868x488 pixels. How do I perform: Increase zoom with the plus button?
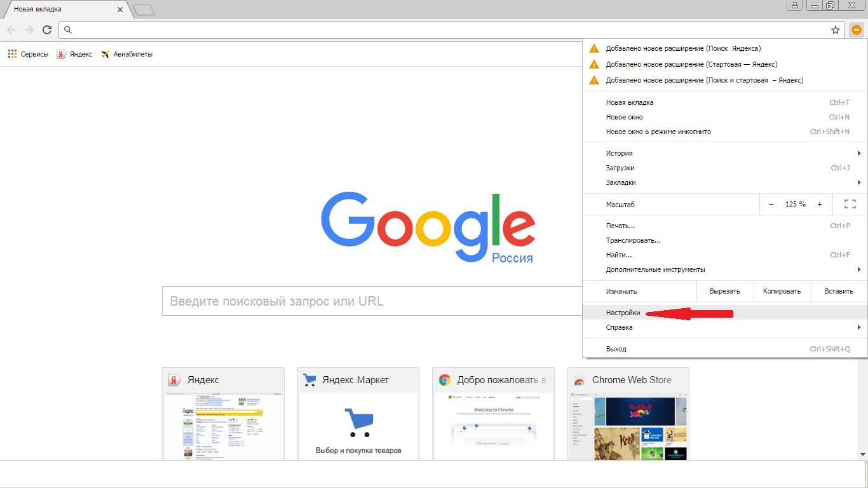pos(820,204)
